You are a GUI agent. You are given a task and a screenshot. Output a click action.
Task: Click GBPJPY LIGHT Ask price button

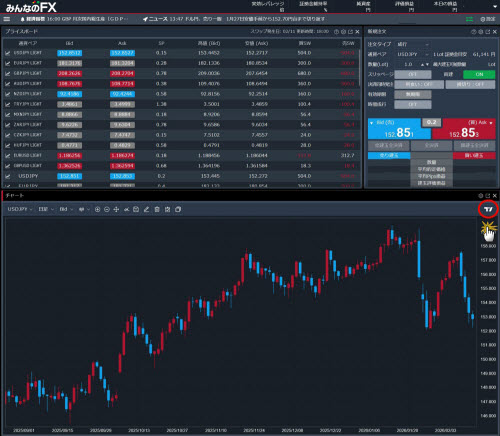tap(122, 73)
